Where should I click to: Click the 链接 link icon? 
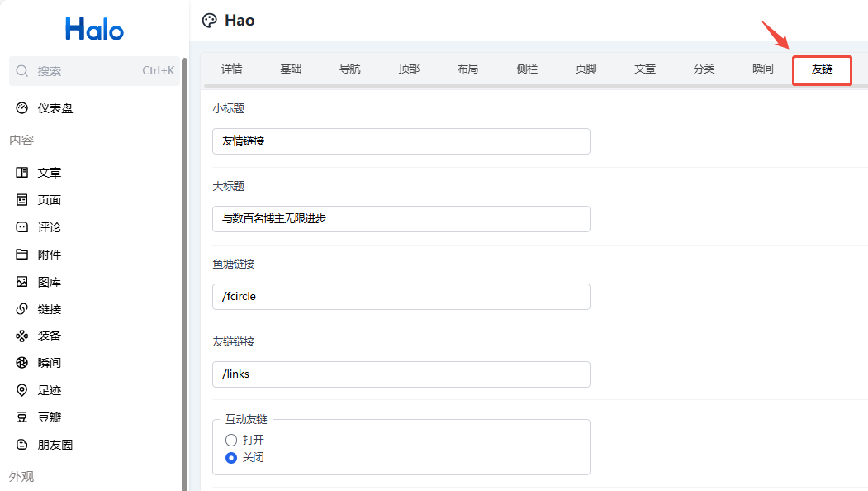click(22, 309)
